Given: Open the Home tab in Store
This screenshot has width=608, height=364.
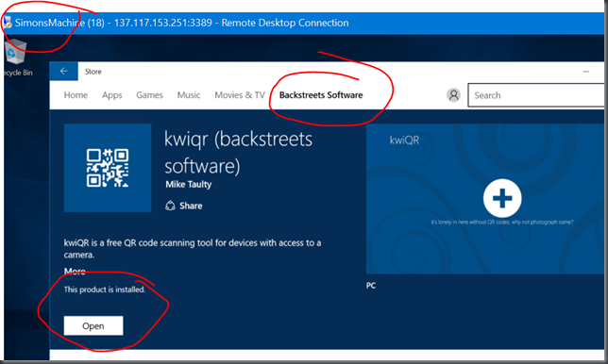Looking at the screenshot, I should 76,95.
